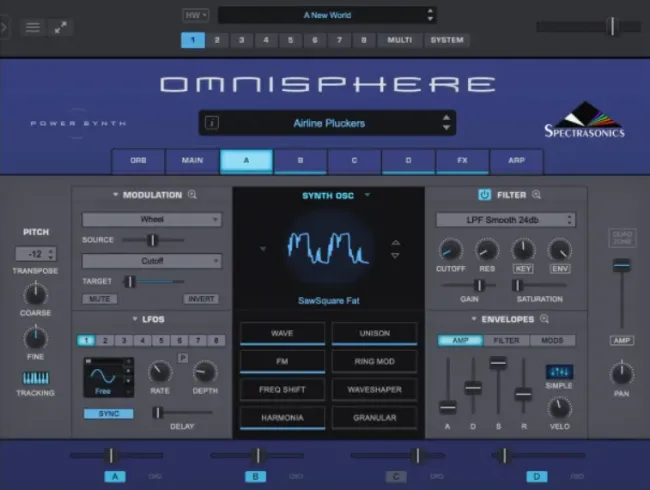Step the A New World multi arrows

click(x=430, y=15)
